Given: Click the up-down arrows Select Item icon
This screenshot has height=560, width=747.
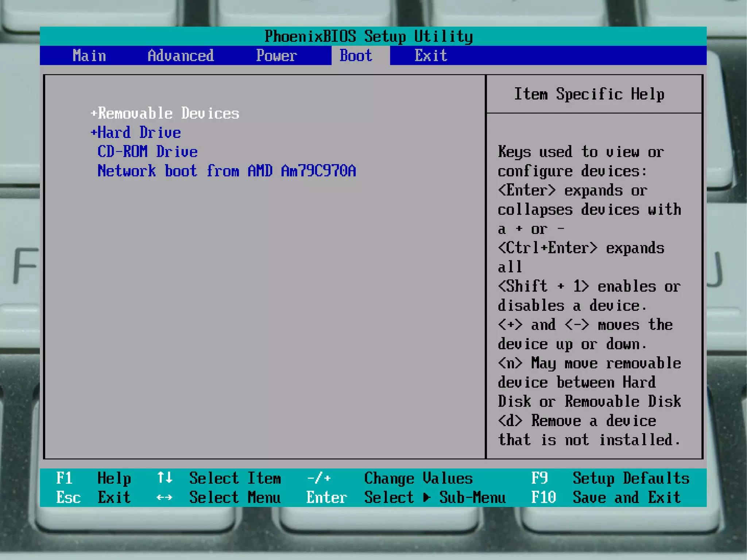Looking at the screenshot, I should 165,477.
